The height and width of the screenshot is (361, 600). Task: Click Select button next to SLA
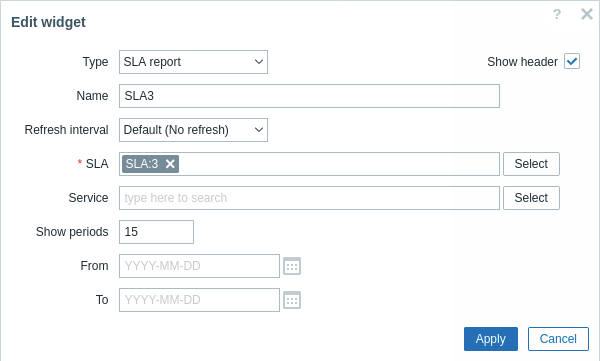pyautogui.click(x=531, y=164)
